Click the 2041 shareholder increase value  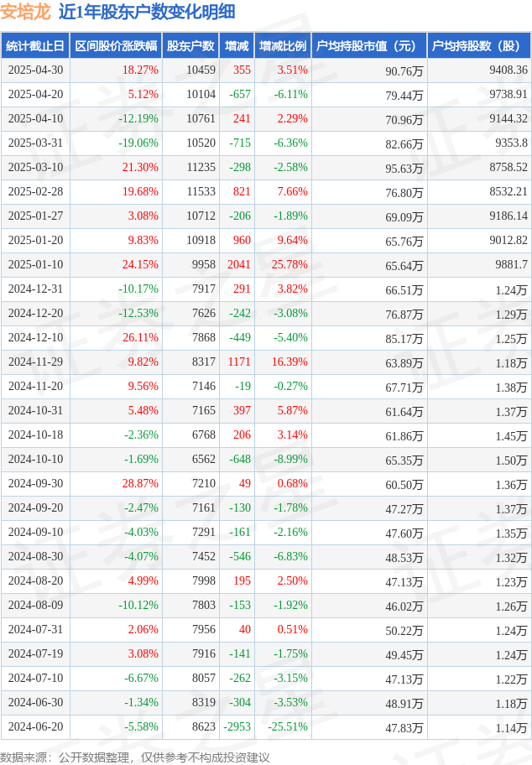(238, 265)
